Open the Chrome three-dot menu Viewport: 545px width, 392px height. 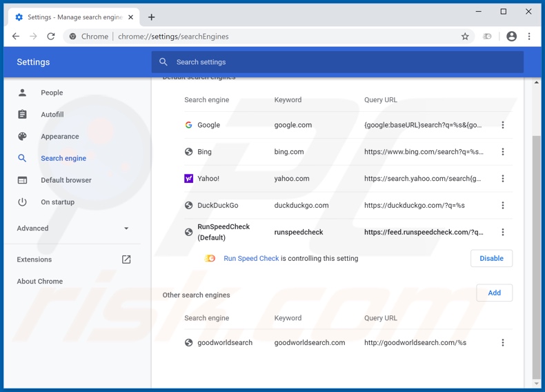[x=529, y=37]
